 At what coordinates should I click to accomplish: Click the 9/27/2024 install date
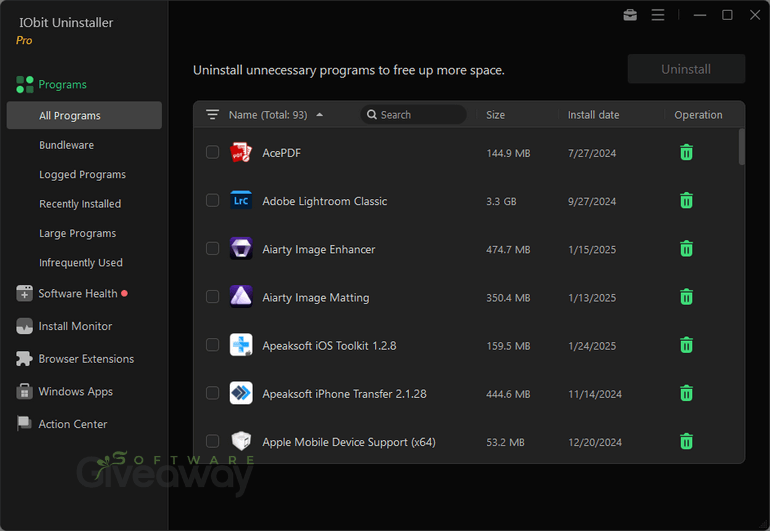[592, 201]
